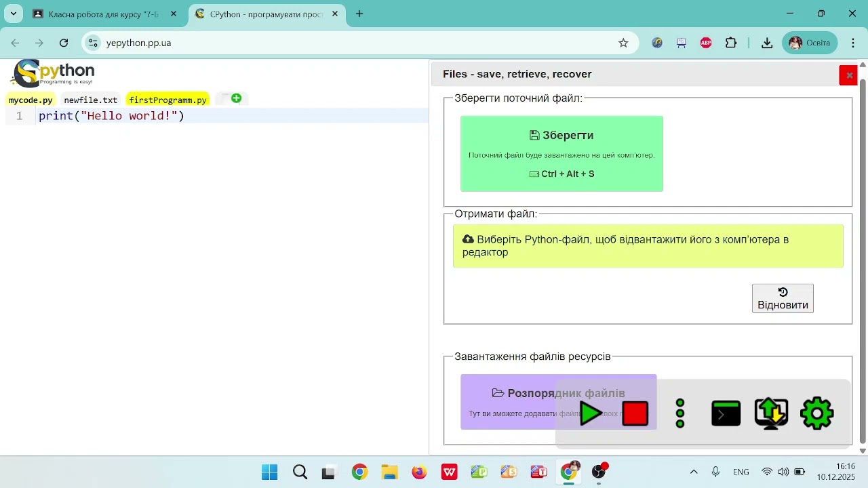This screenshot has height=488, width=868.
Task: Open Task View in taskbar
Action: (x=330, y=472)
